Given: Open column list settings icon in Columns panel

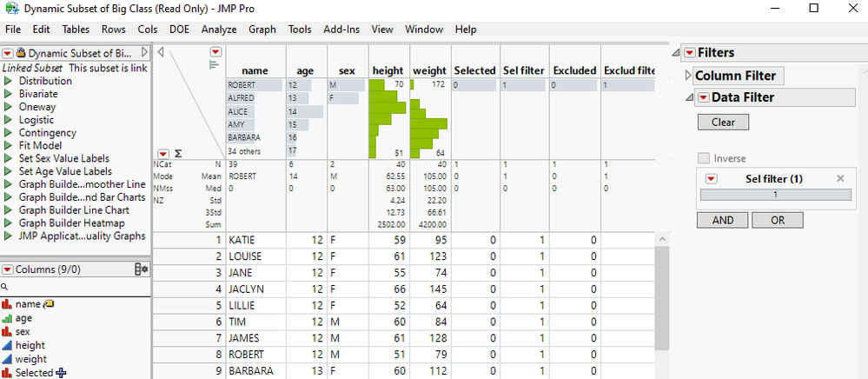Looking at the screenshot, I should pos(142,269).
